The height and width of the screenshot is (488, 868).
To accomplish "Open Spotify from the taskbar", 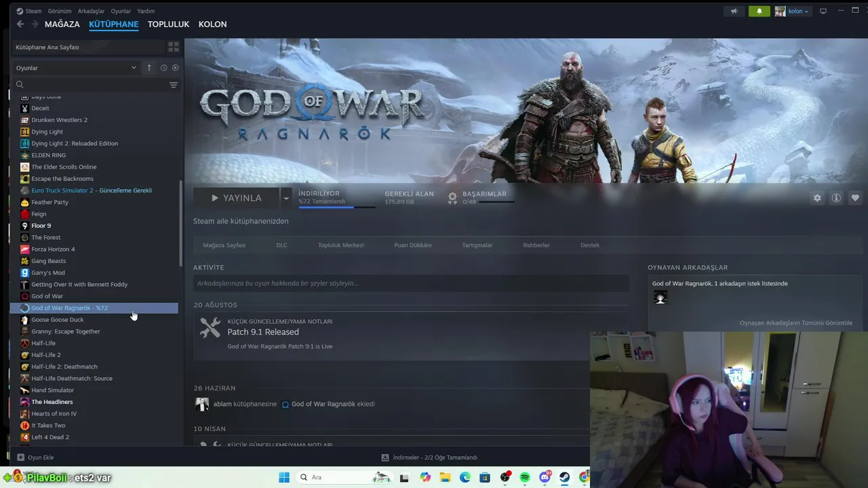I will (x=525, y=477).
